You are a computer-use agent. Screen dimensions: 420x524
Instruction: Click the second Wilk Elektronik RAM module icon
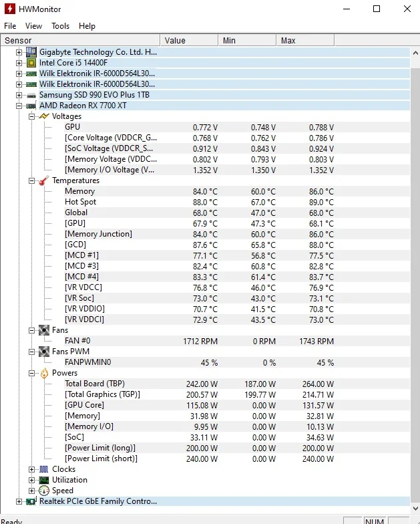coord(31,84)
